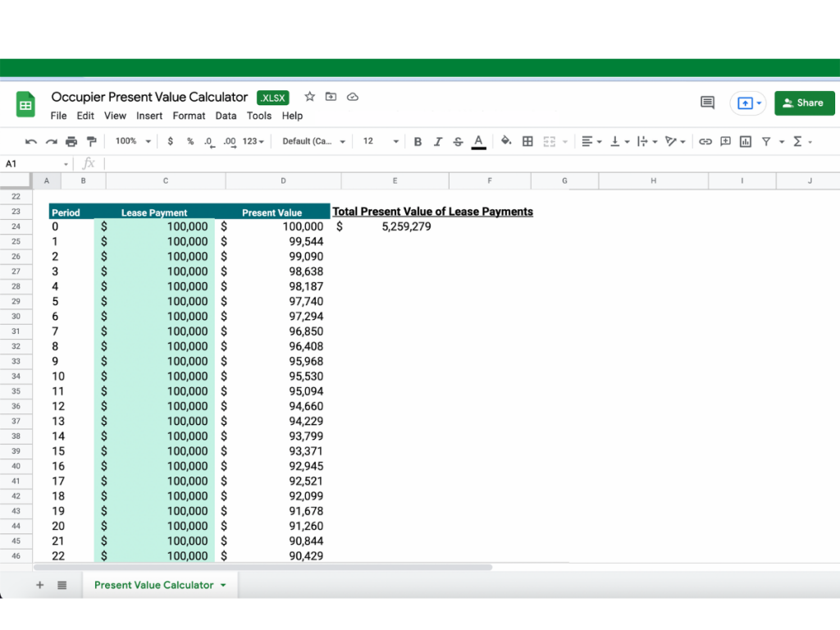The image size is (840, 630).
Task: Open the Help menu
Action: pos(292,116)
